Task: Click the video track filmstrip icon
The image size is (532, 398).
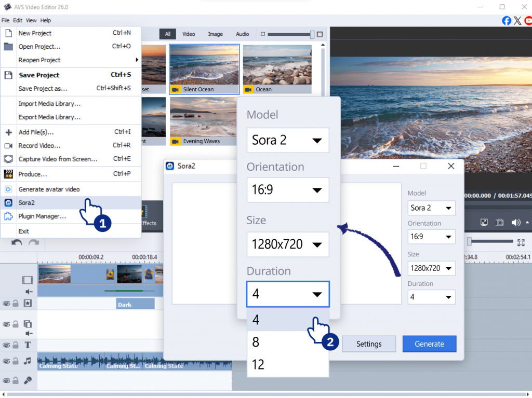Action: coord(28,280)
